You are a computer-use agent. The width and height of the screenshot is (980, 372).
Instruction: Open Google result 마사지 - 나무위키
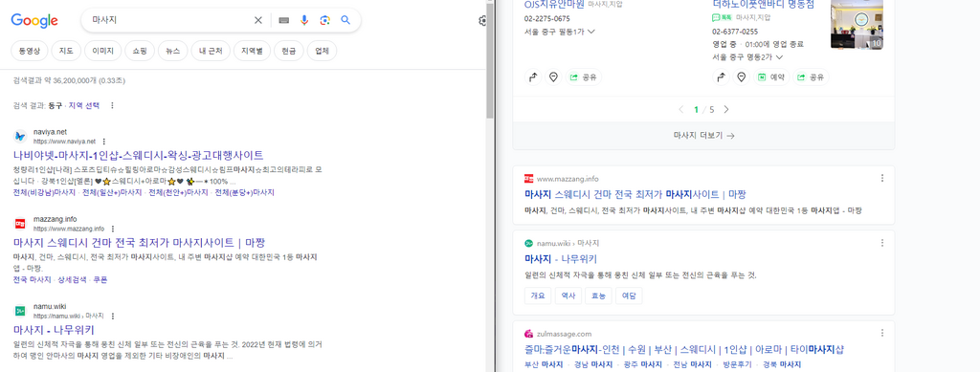[54, 330]
